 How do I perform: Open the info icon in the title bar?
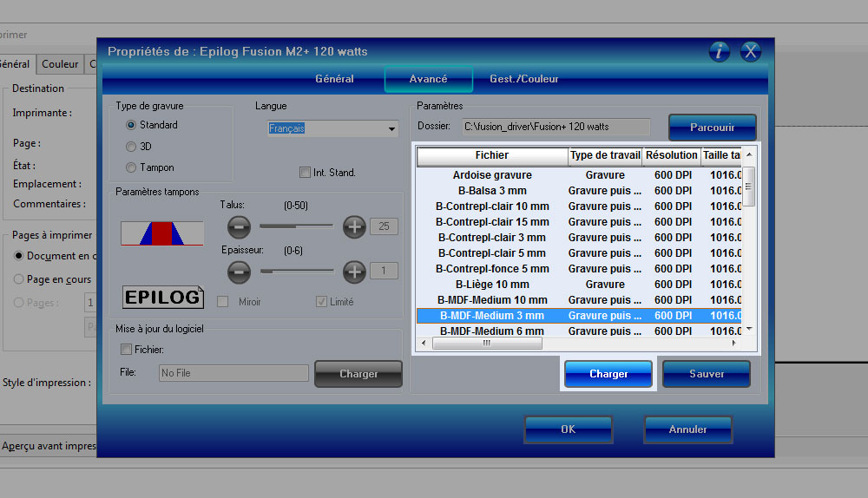click(x=719, y=51)
